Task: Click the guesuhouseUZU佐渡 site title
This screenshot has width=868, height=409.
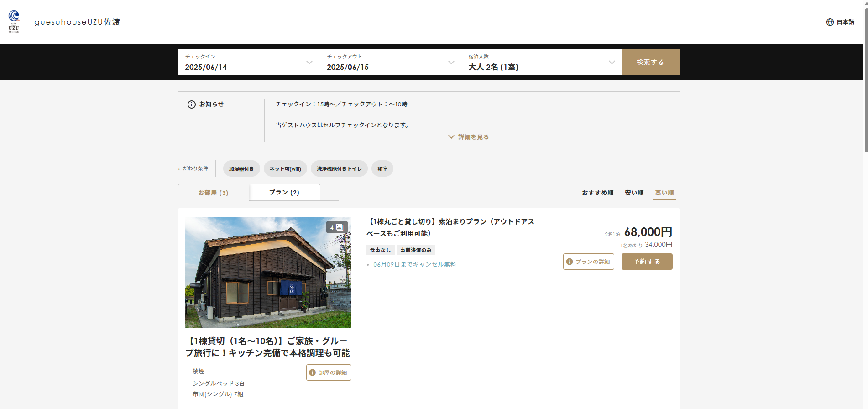Action: click(77, 22)
